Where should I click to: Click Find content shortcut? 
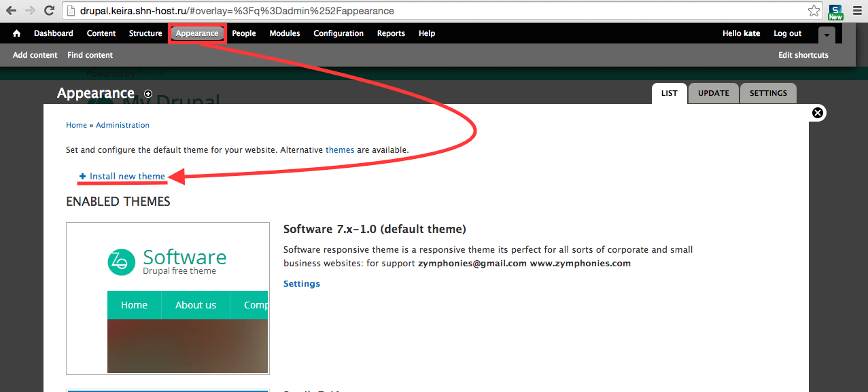pos(90,55)
